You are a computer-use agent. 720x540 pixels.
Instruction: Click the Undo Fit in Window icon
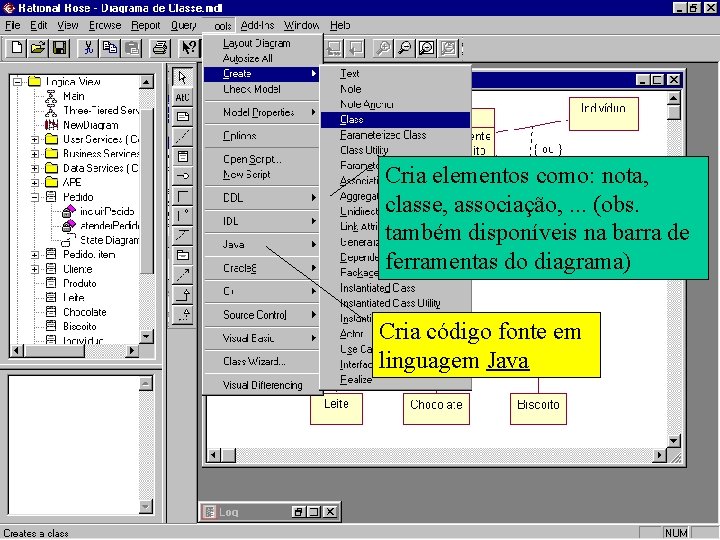point(449,48)
